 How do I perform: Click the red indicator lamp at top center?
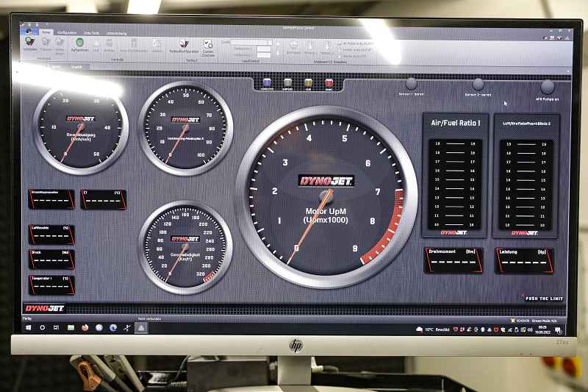click(x=329, y=83)
